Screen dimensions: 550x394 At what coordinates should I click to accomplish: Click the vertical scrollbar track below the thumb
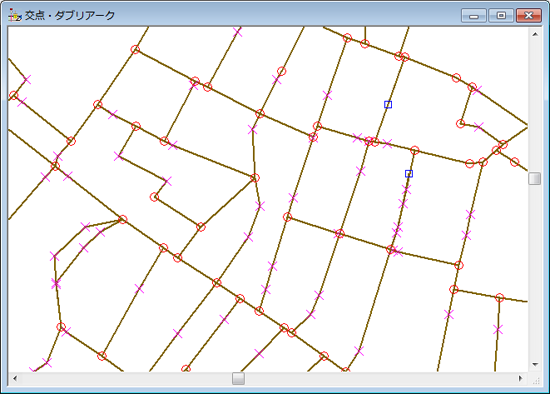tap(535, 272)
